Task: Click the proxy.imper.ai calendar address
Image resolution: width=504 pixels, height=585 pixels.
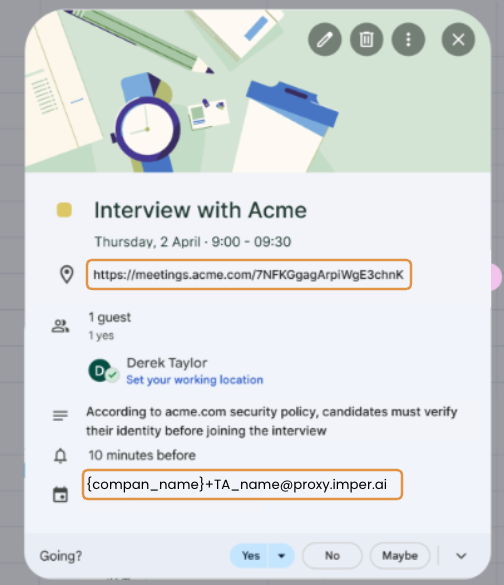Action: click(x=242, y=484)
